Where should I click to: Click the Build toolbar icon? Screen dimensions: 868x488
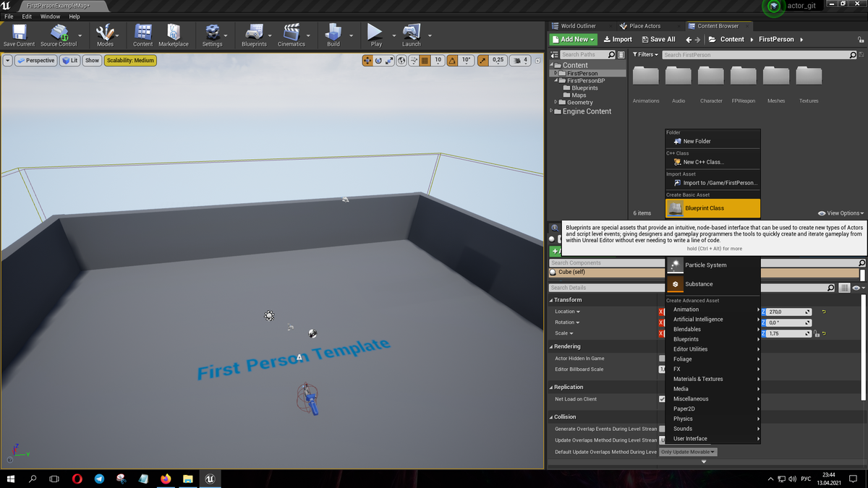(333, 35)
